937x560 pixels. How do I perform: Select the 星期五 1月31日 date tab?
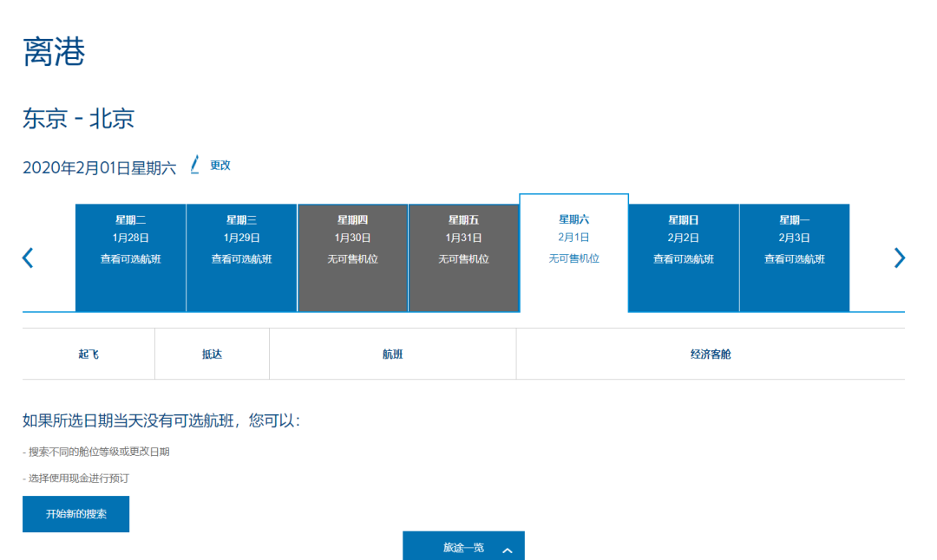tap(463, 258)
